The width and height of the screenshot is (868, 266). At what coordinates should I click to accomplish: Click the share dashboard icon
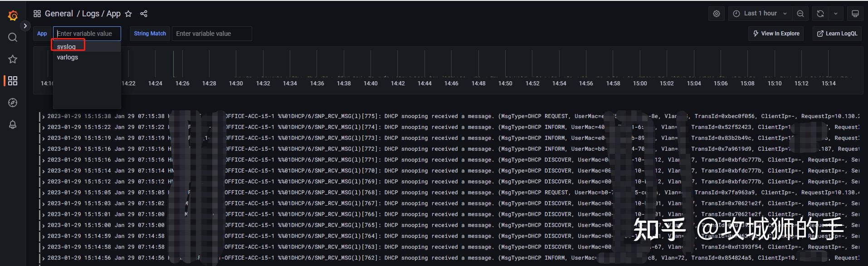144,14
